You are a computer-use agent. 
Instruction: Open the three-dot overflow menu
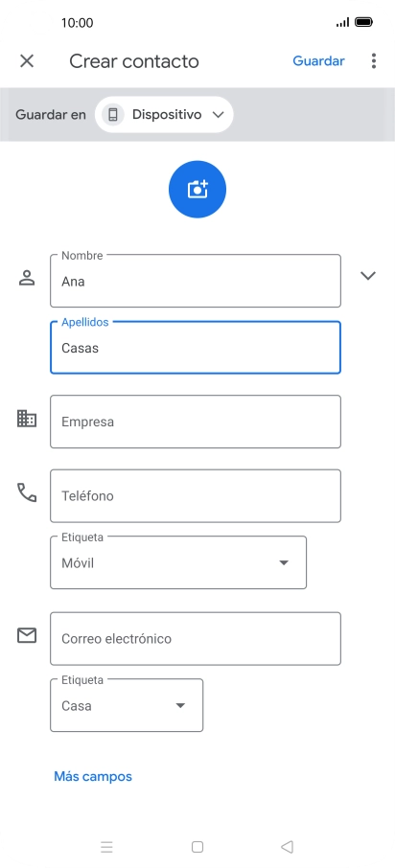(374, 61)
